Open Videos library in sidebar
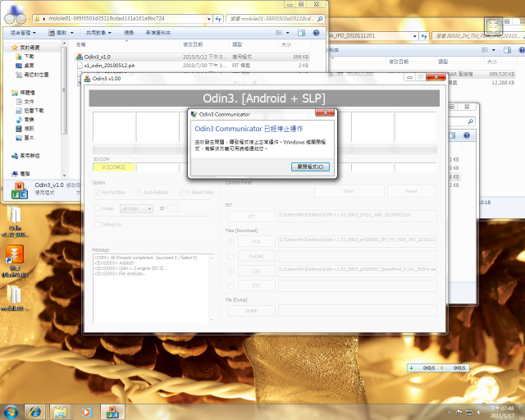 25,129
